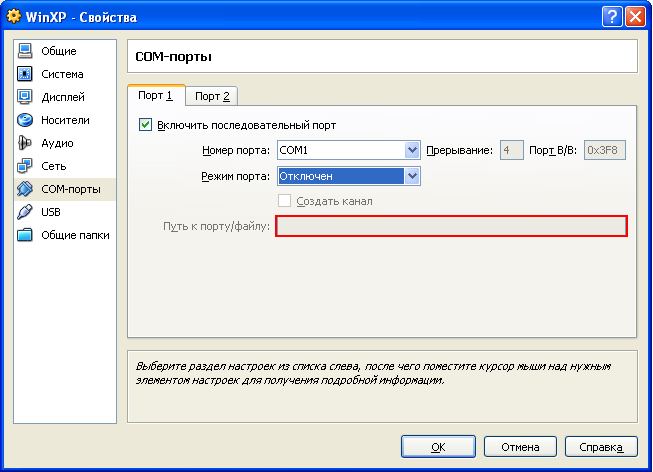Viewport: 653px width, 472px height.
Task: Click the COM-порты connector icon
Action: tap(25, 189)
